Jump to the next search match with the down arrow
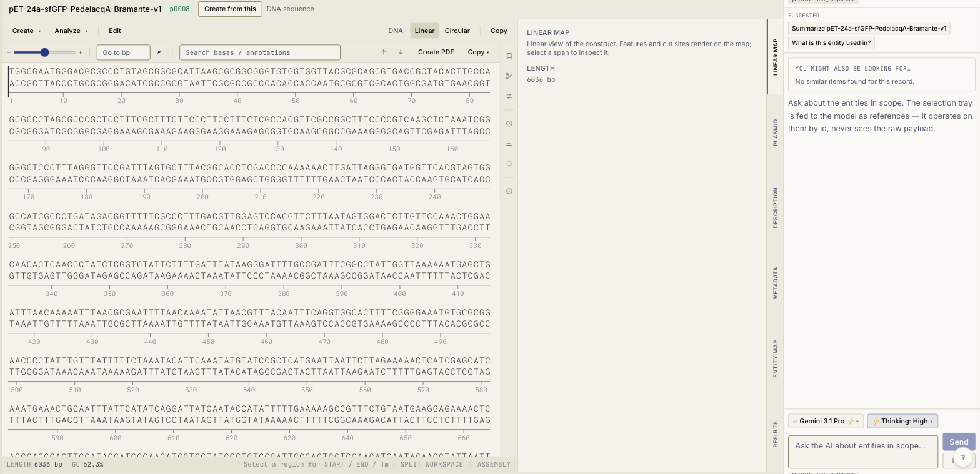The height and width of the screenshot is (474, 980). 401,52
